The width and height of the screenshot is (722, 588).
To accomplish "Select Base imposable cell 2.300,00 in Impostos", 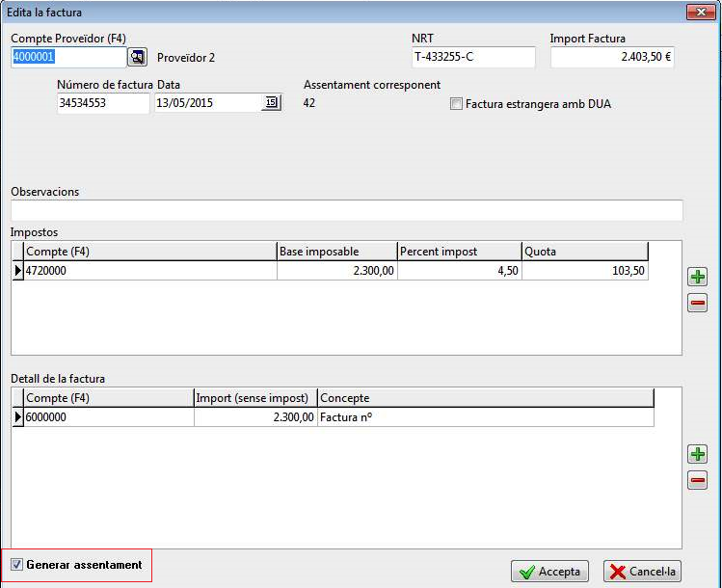I will pos(337,271).
